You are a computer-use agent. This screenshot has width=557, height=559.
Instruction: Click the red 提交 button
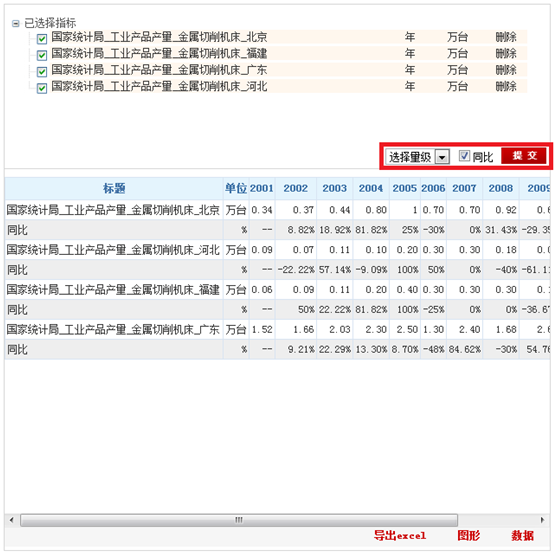tap(524, 156)
